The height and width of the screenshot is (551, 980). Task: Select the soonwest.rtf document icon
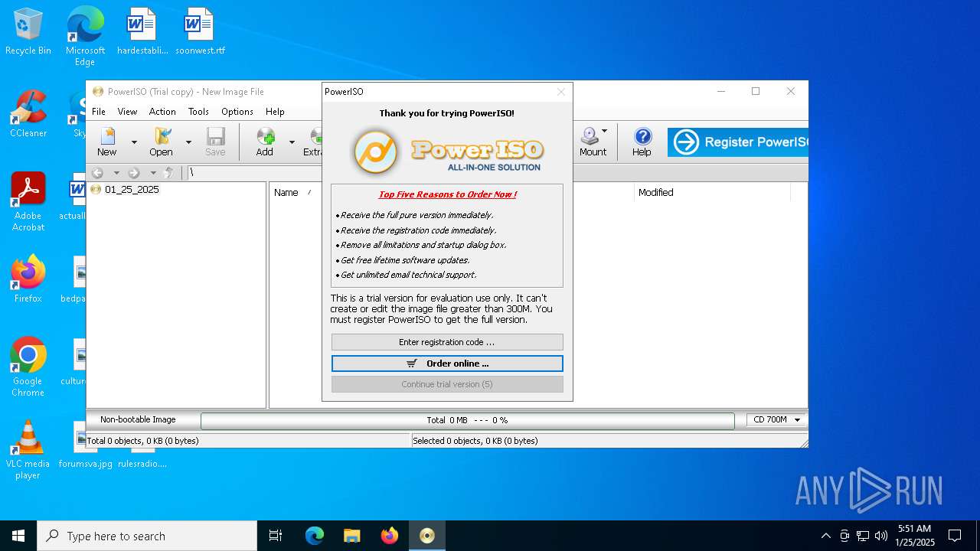pos(200,32)
